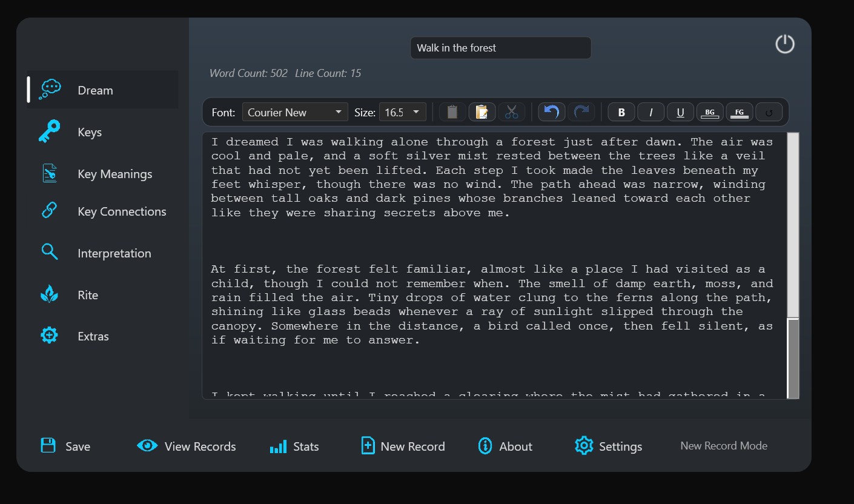
Task: Open Extras via its gear-plus icon
Action: pos(49,336)
